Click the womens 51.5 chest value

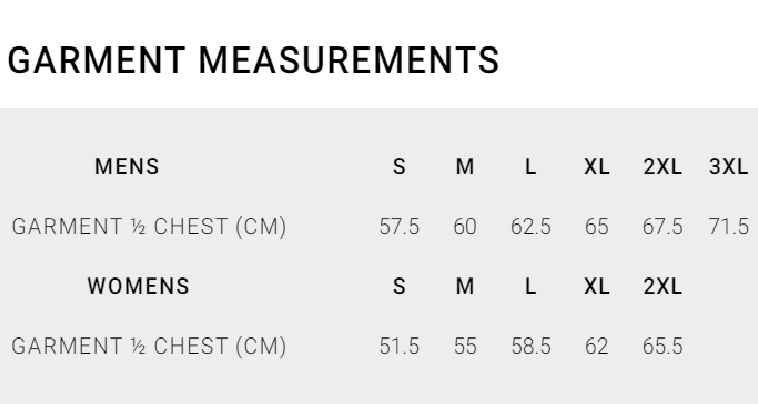(x=399, y=347)
